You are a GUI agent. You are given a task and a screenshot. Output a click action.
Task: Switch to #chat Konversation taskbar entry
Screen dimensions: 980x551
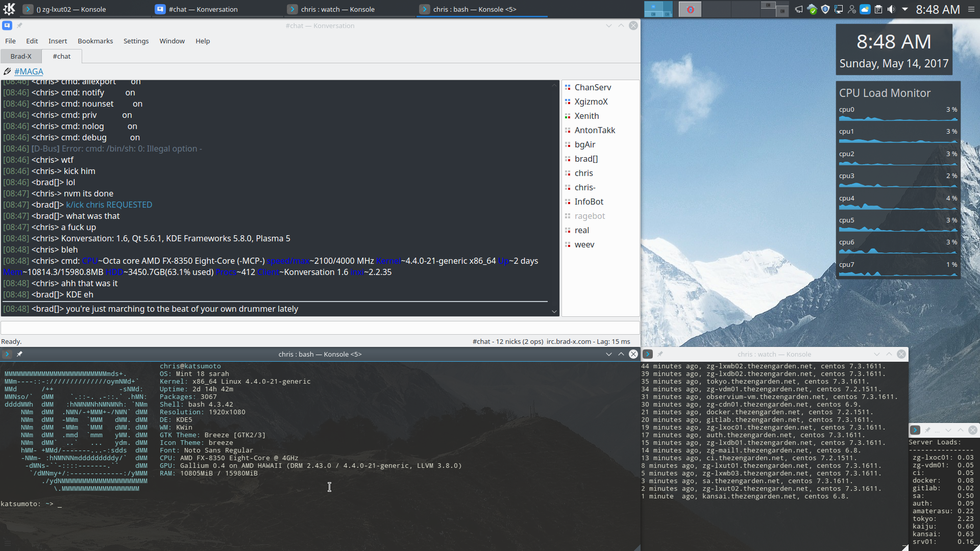click(x=217, y=9)
